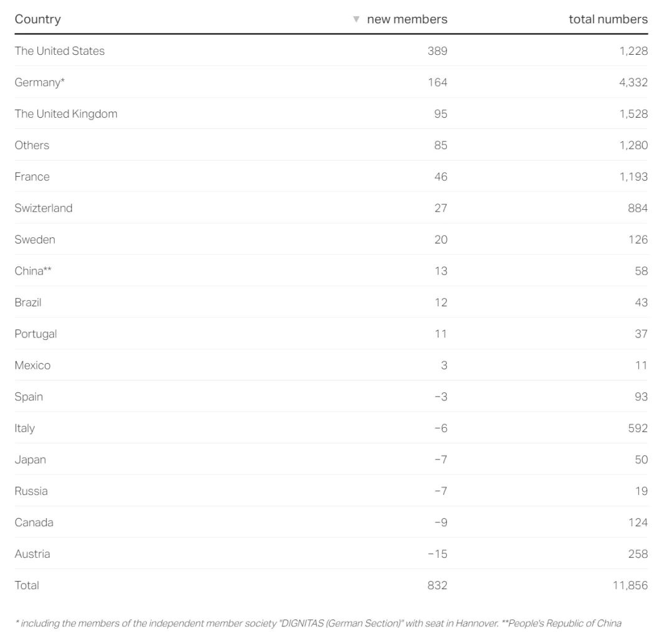Click Austria's new members value −15
The height and width of the screenshot is (632, 672).
coord(437,554)
